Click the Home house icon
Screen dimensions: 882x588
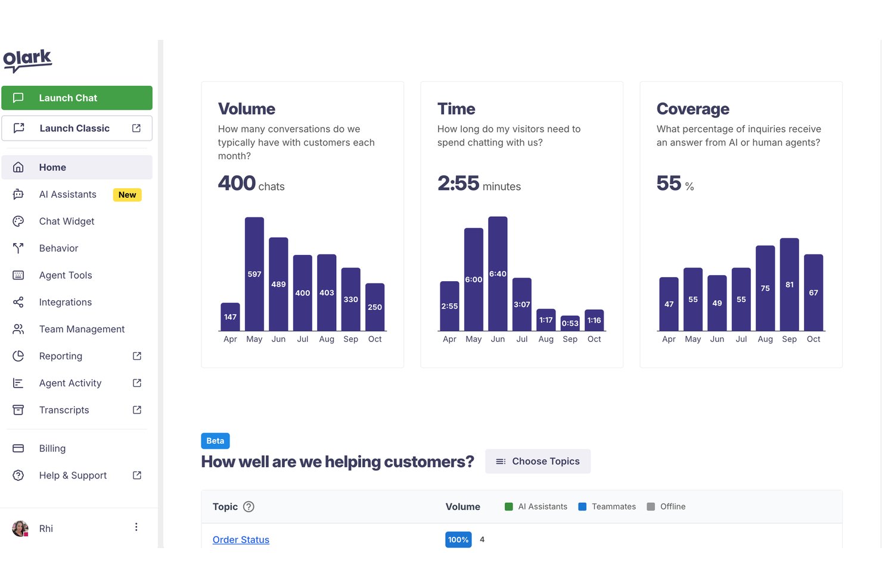click(x=18, y=167)
